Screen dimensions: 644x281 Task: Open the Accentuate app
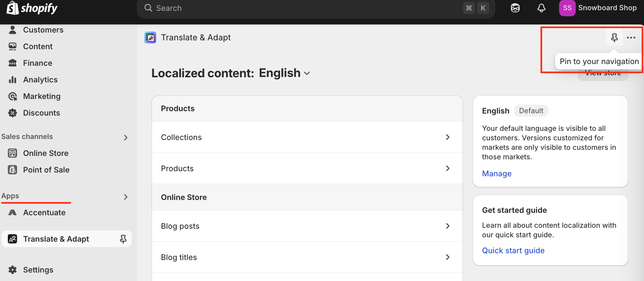[44, 213]
